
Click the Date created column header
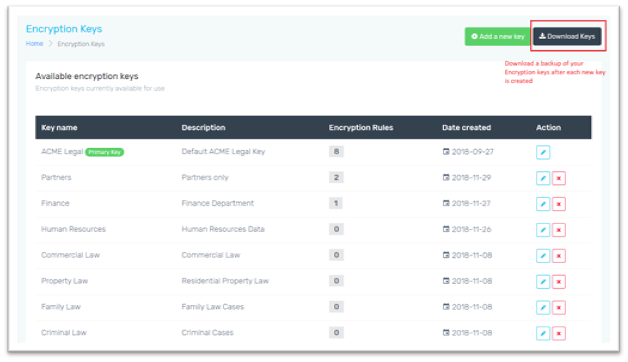click(x=467, y=128)
